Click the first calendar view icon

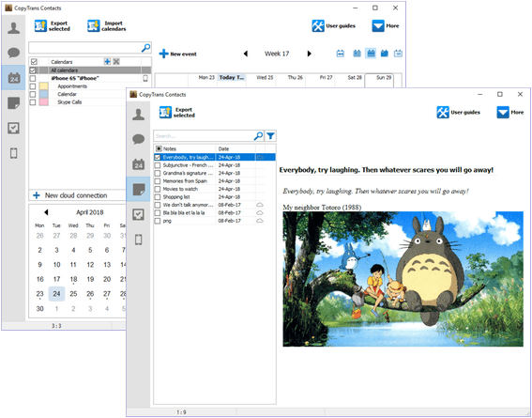tap(341, 54)
